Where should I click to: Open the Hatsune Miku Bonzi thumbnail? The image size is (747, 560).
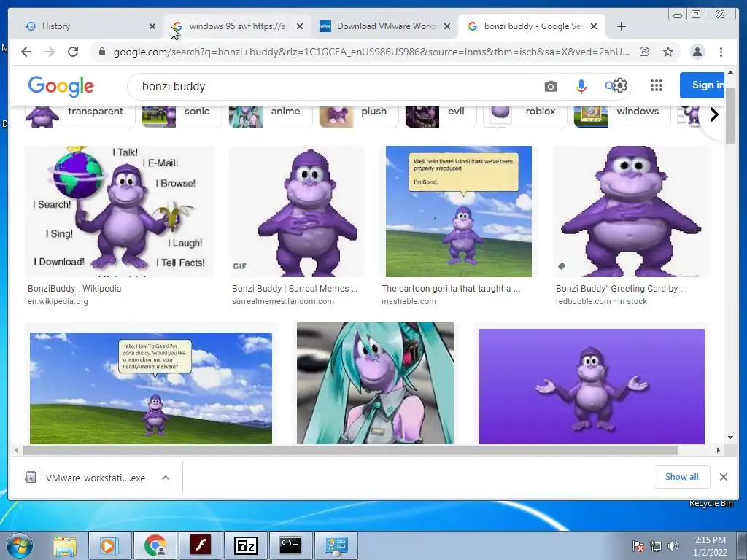(375, 384)
